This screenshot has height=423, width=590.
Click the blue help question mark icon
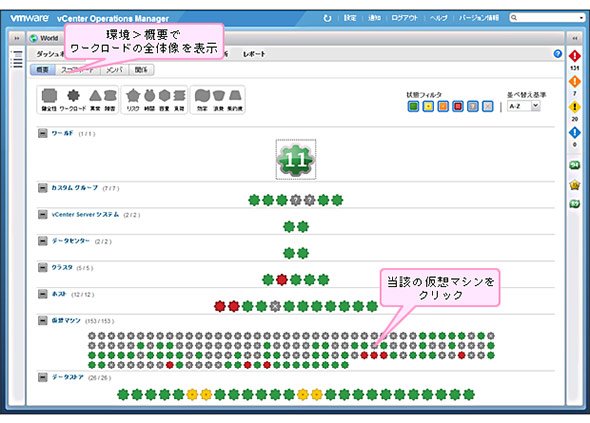pyautogui.click(x=558, y=54)
